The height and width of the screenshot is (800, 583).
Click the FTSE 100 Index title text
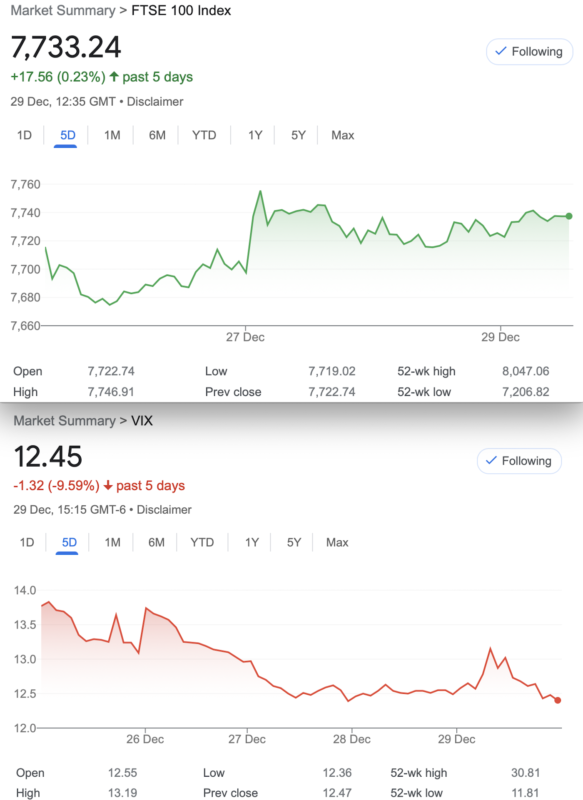click(181, 11)
